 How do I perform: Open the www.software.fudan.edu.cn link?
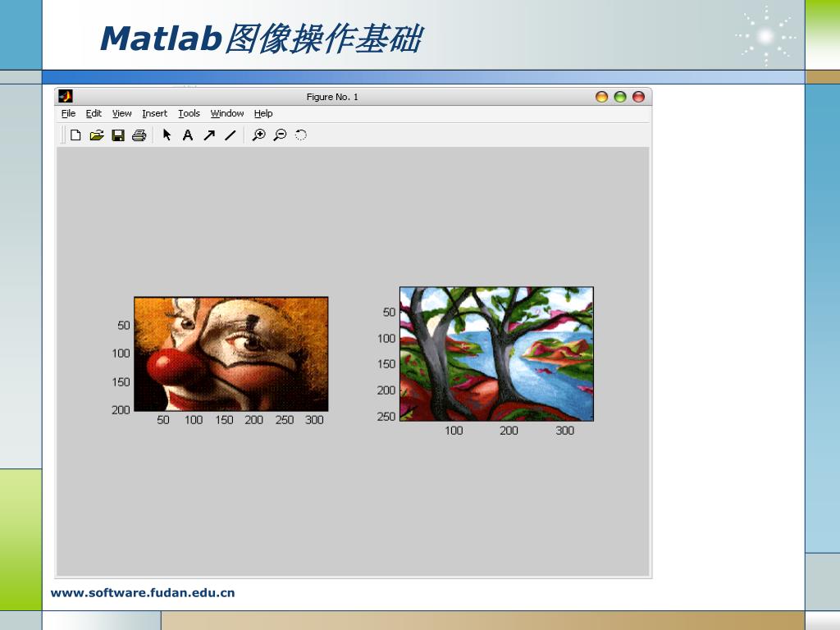143,592
